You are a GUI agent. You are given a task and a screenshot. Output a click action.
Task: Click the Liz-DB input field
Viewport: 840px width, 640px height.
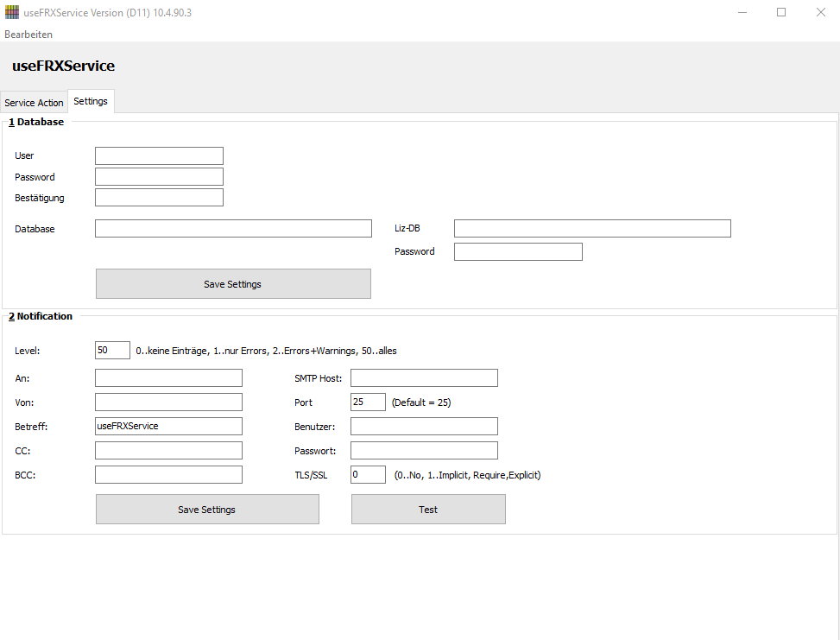tap(592, 228)
